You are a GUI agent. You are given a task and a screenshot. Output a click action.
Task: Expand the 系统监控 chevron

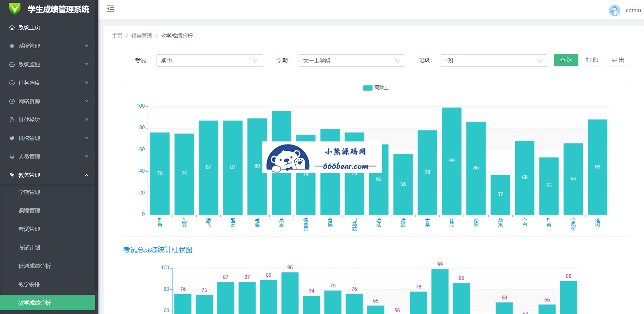[86, 64]
